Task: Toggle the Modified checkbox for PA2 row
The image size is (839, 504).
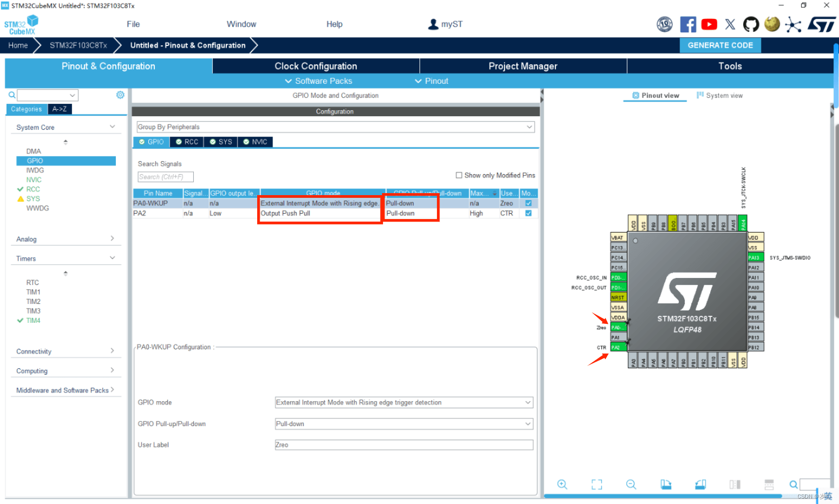Action: [x=528, y=213]
